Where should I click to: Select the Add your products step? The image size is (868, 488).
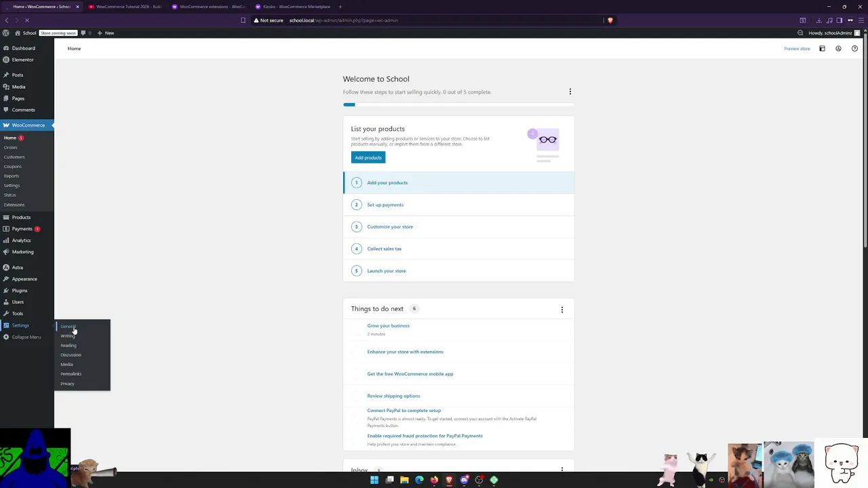point(458,182)
